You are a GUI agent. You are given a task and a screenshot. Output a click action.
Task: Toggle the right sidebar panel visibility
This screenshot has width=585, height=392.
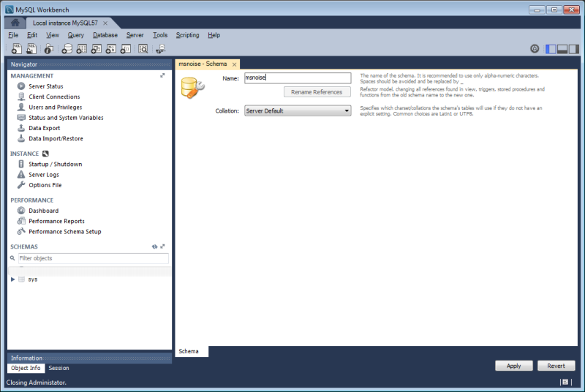point(574,49)
